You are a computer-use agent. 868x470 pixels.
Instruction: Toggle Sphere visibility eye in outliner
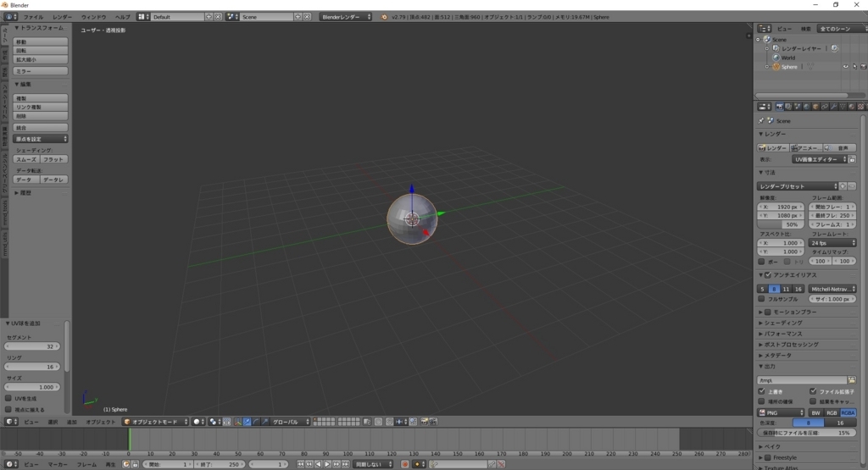pyautogui.click(x=845, y=66)
